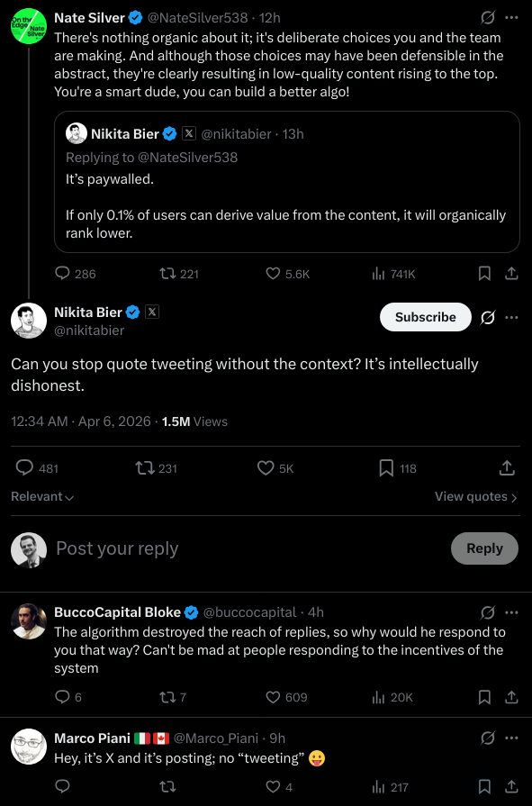This screenshot has height=806, width=532.
Task: Open the more options menu on Nikita Bier's post
Action: [513, 317]
